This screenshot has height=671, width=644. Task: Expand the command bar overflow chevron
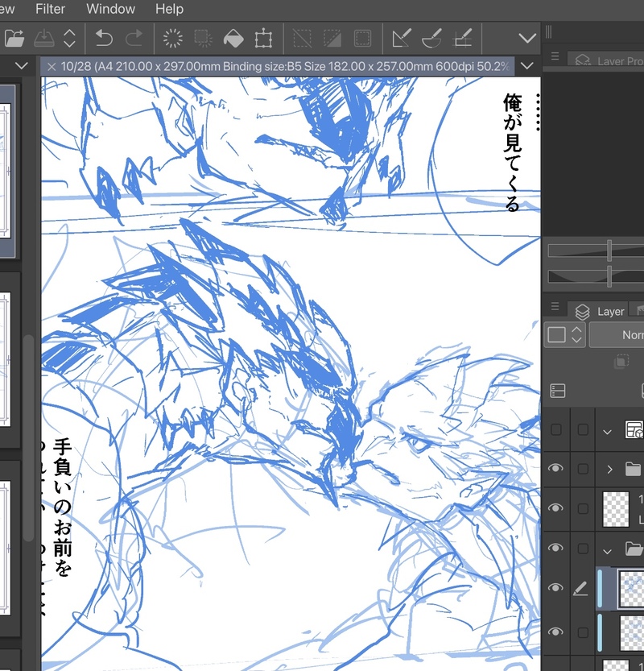coord(527,39)
